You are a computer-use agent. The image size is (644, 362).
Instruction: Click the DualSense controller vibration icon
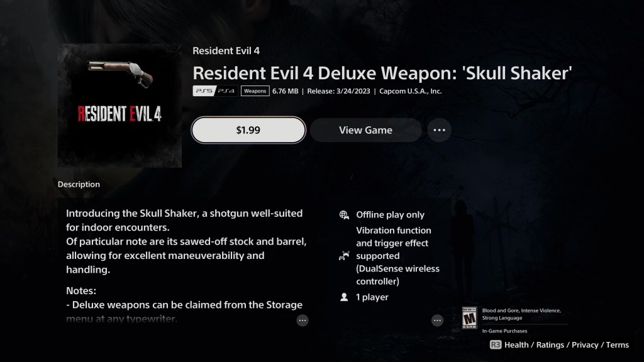pyautogui.click(x=344, y=256)
